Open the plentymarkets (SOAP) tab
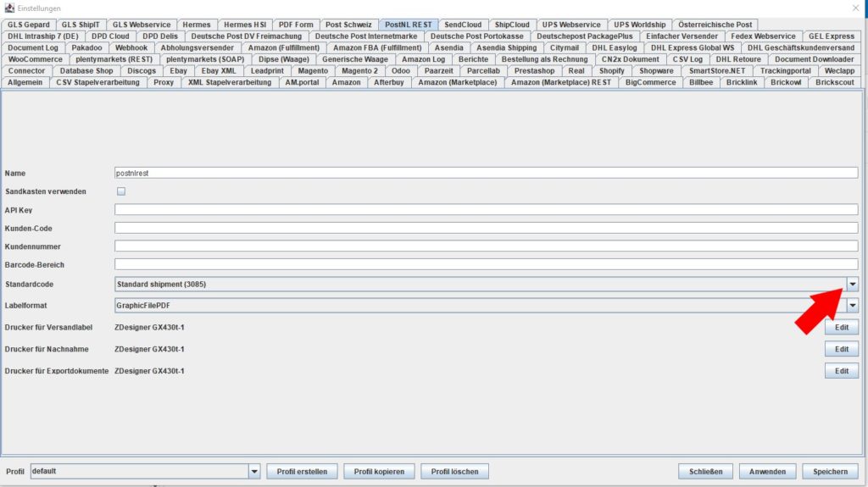 pos(205,59)
